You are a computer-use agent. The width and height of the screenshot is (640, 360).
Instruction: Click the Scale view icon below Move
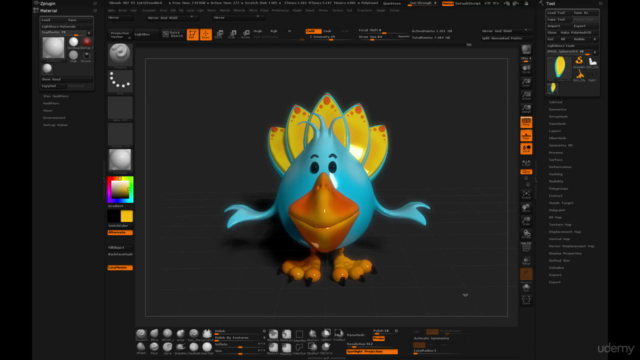coord(526,221)
